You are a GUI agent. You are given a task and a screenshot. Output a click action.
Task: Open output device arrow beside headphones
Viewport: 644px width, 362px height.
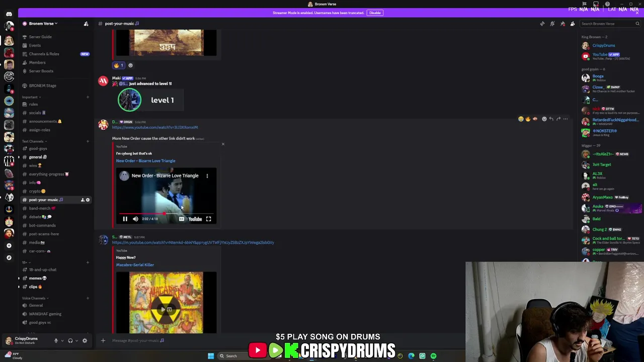pos(76,341)
